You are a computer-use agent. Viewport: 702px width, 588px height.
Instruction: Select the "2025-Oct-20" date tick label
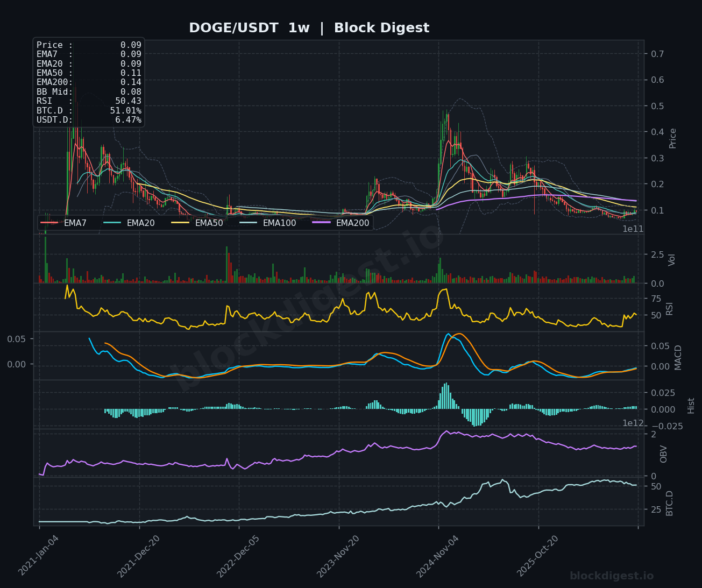537,556
